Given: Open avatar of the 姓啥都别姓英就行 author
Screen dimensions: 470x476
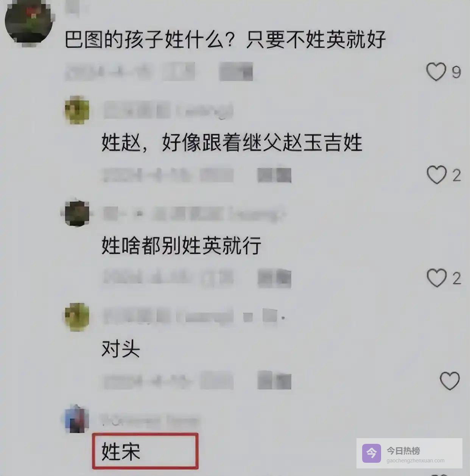Looking at the screenshot, I should [x=77, y=213].
